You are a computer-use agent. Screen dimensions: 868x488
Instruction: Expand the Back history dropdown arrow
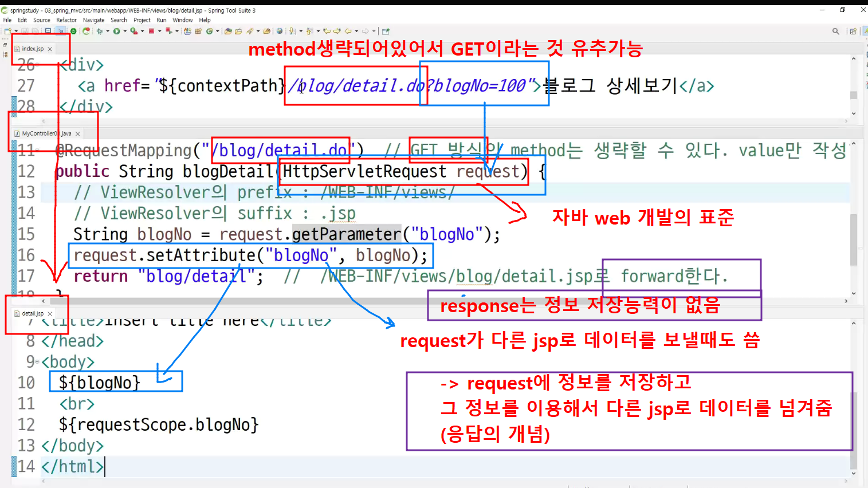click(x=356, y=31)
